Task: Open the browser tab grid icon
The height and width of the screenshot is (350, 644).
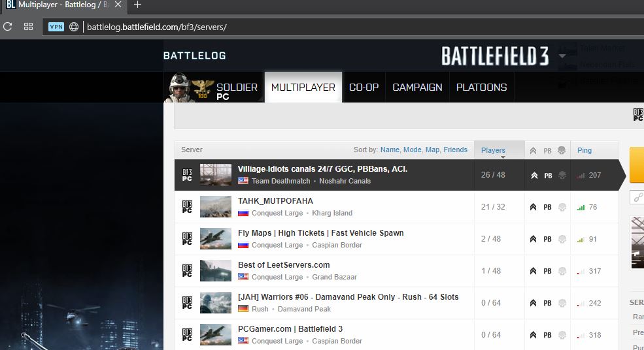Action: click(28, 27)
